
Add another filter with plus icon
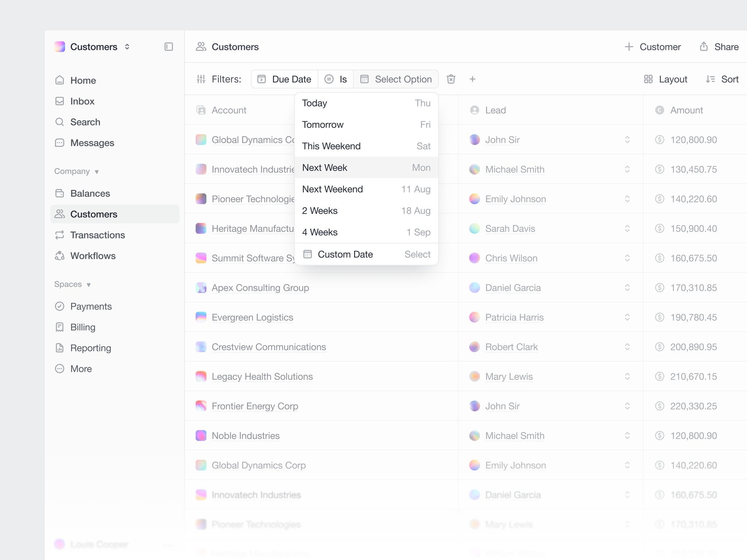tap(472, 79)
